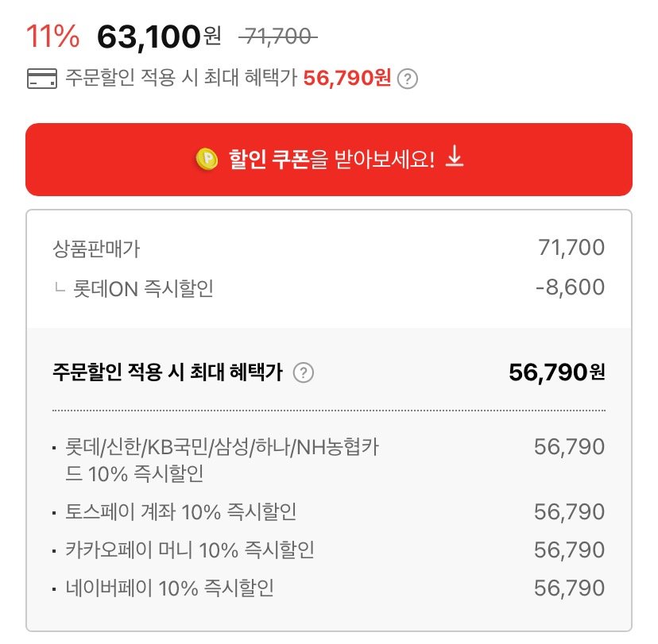Click the bold 56,790원 total benefit price
The height and width of the screenshot is (644, 658).
[557, 372]
